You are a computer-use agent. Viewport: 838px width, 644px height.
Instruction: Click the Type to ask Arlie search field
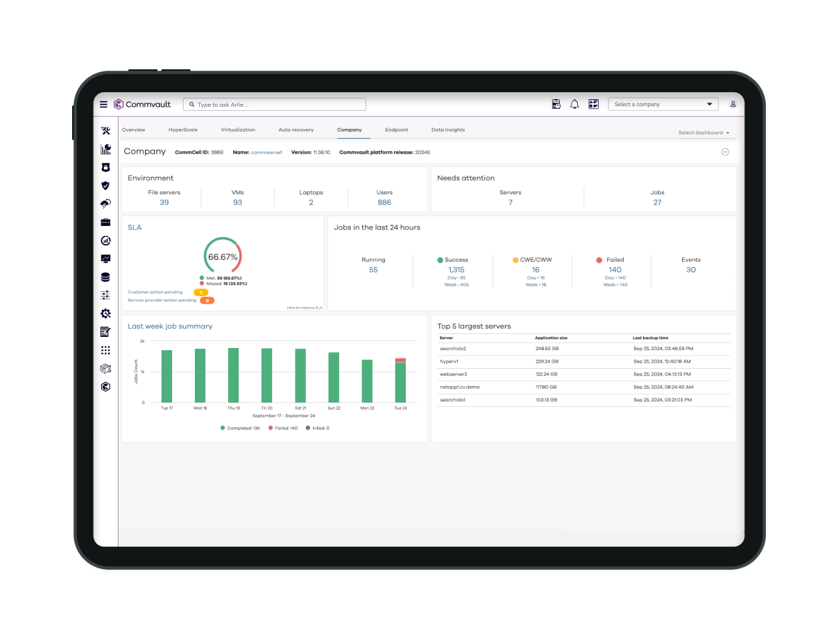point(275,105)
